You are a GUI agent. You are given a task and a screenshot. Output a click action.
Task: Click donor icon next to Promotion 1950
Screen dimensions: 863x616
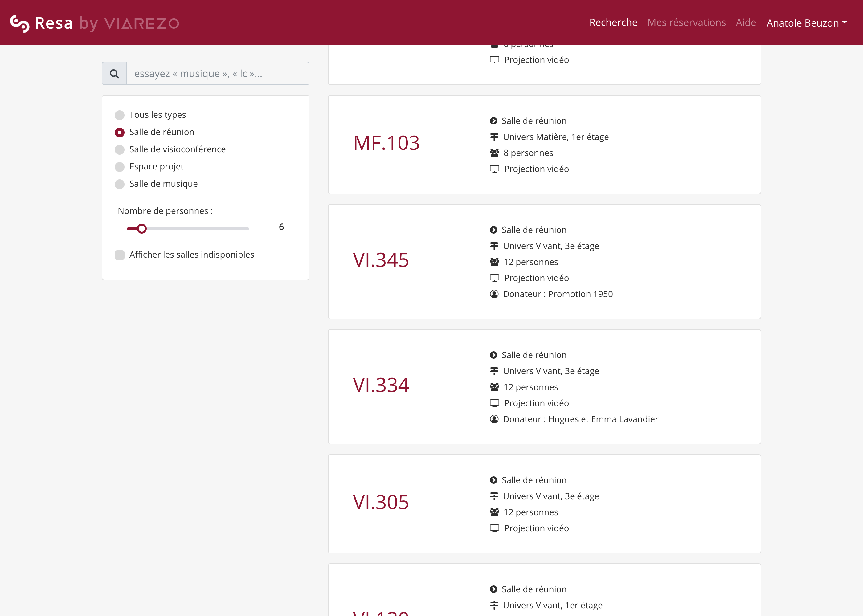(x=494, y=294)
